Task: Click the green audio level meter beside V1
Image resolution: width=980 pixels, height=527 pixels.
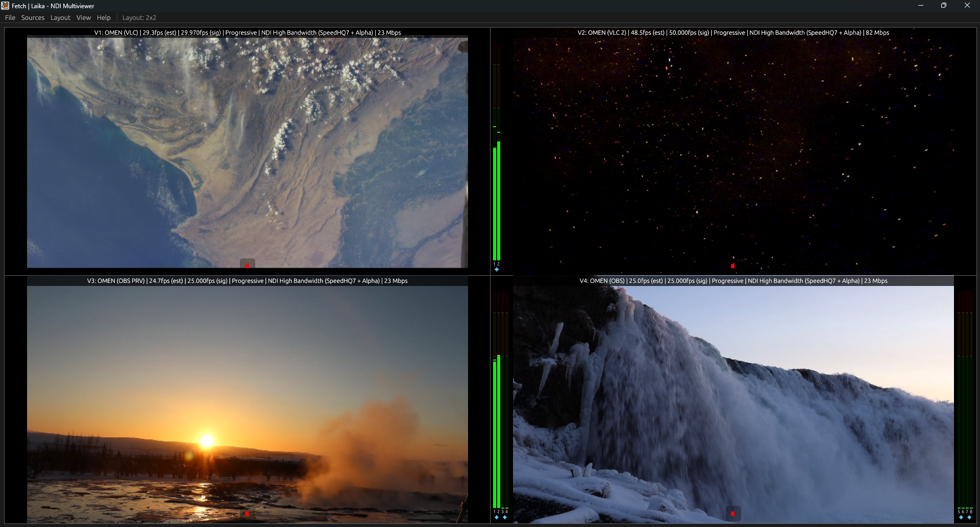Action: click(x=497, y=204)
